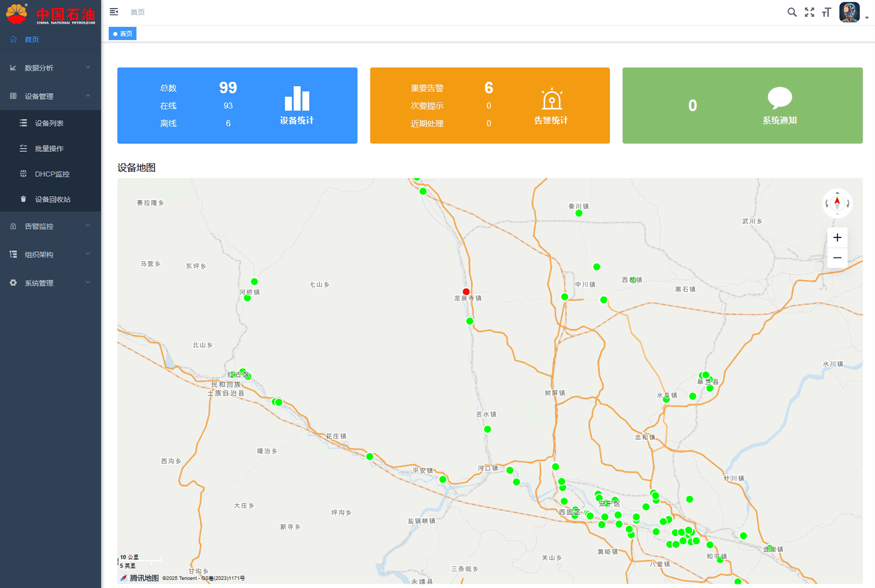Click the 设备统计 bar chart icon
This screenshot has height=588, width=875.
(297, 98)
